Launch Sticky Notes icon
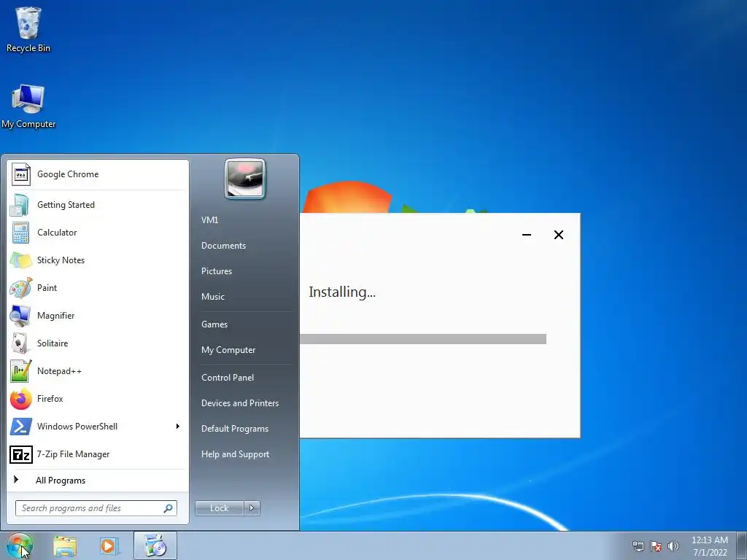 [x=20, y=260]
